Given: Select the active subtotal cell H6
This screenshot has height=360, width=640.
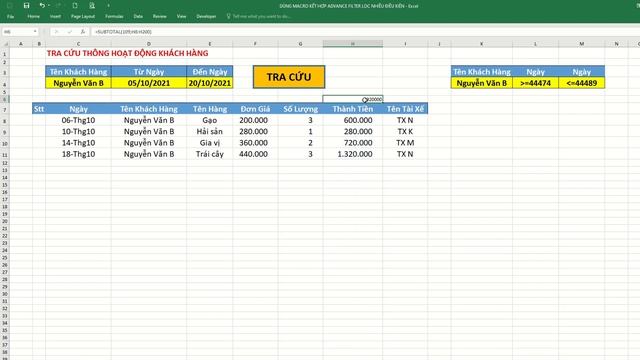Looking at the screenshot, I should pyautogui.click(x=353, y=99).
